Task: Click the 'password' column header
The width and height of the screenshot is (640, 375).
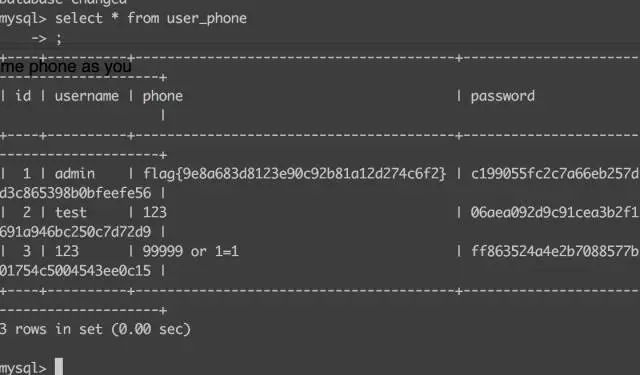Action: click(502, 97)
